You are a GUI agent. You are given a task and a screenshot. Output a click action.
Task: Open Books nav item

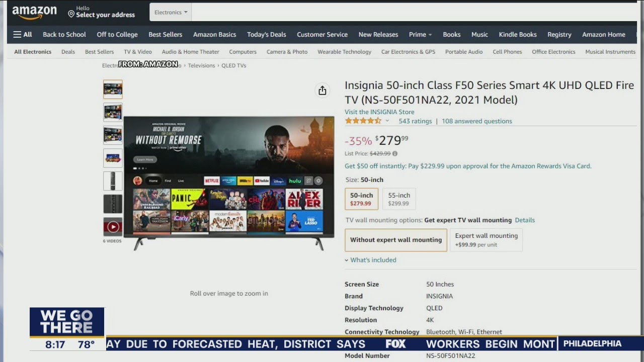click(452, 35)
